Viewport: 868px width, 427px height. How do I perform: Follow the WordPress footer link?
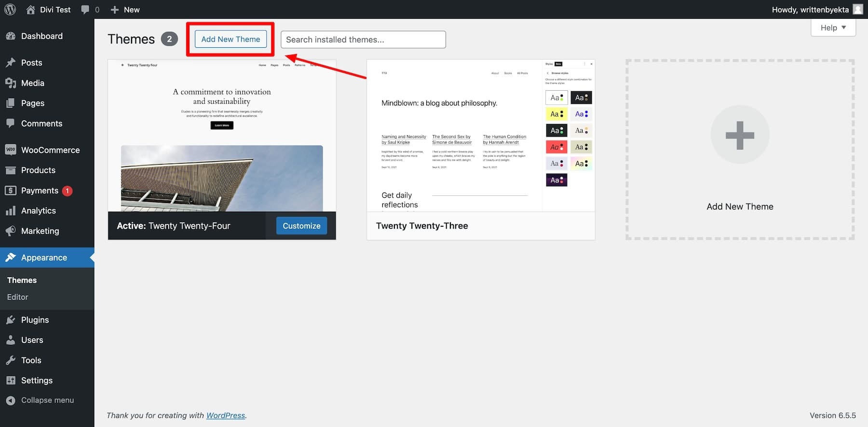tap(226, 415)
